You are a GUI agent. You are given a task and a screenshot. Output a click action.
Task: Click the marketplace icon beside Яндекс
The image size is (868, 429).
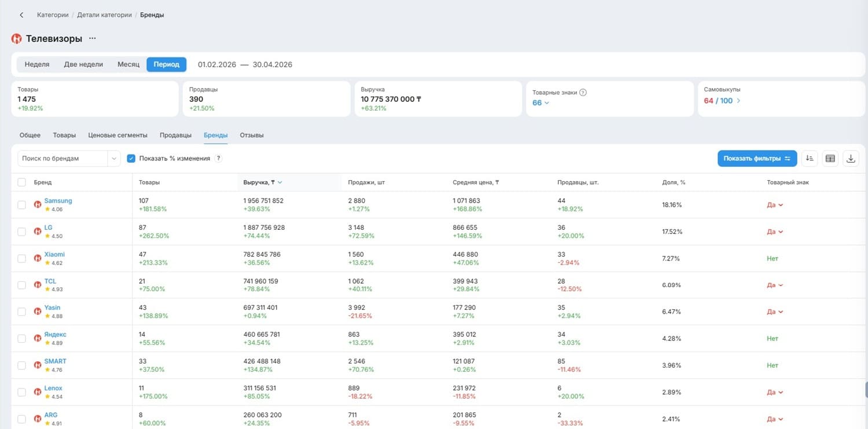(x=38, y=338)
